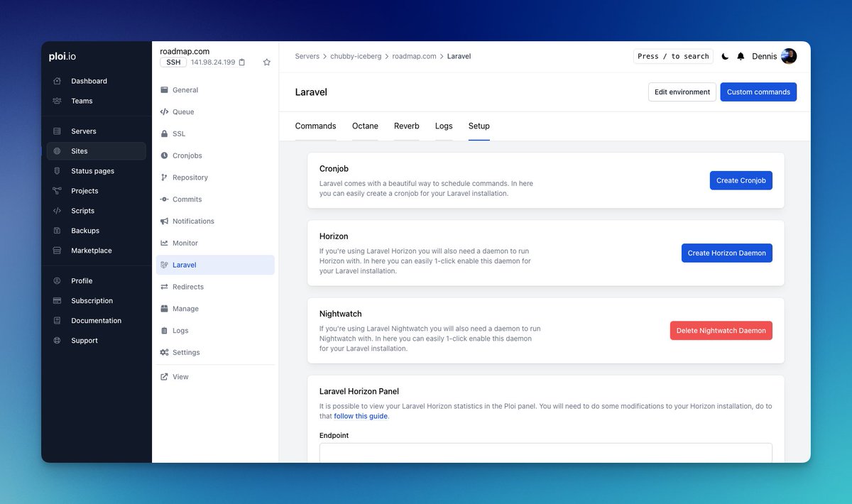The image size is (852, 504).
Task: Click the Marketplace store icon
Action: pos(57,251)
